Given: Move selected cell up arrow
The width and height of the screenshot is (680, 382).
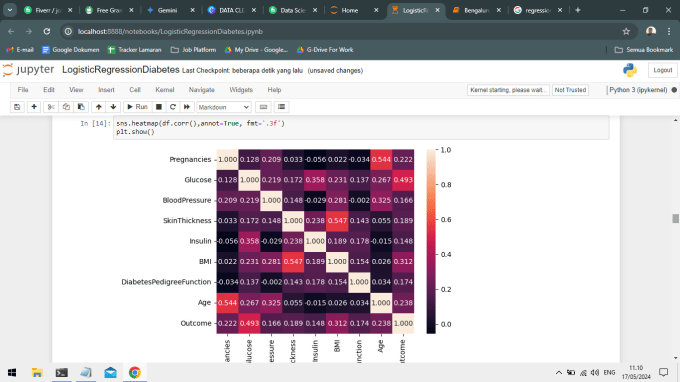Looking at the screenshot, I should click(x=98, y=107).
